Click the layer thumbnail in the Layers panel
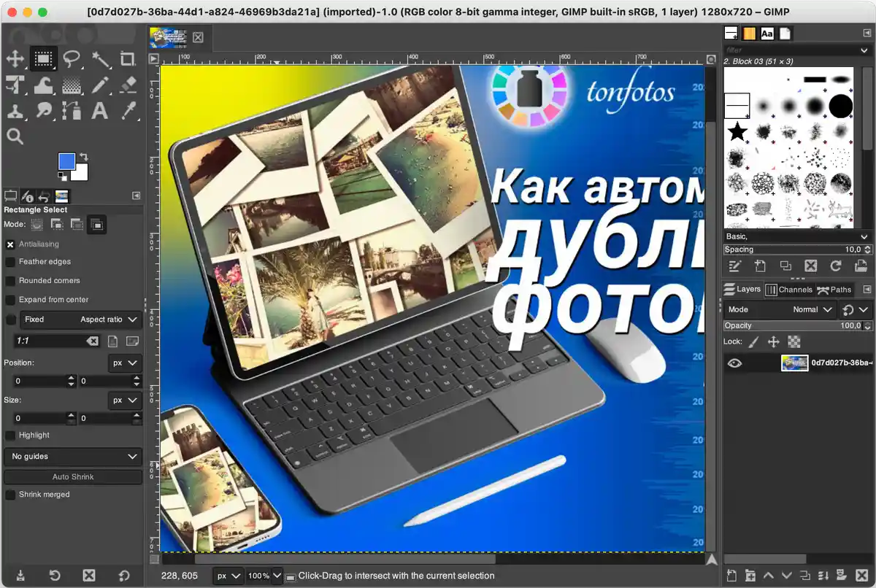The height and width of the screenshot is (588, 876). tap(794, 363)
